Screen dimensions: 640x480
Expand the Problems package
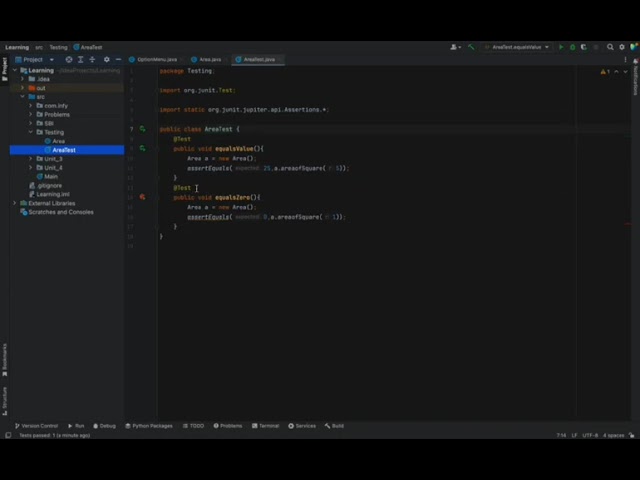31,114
